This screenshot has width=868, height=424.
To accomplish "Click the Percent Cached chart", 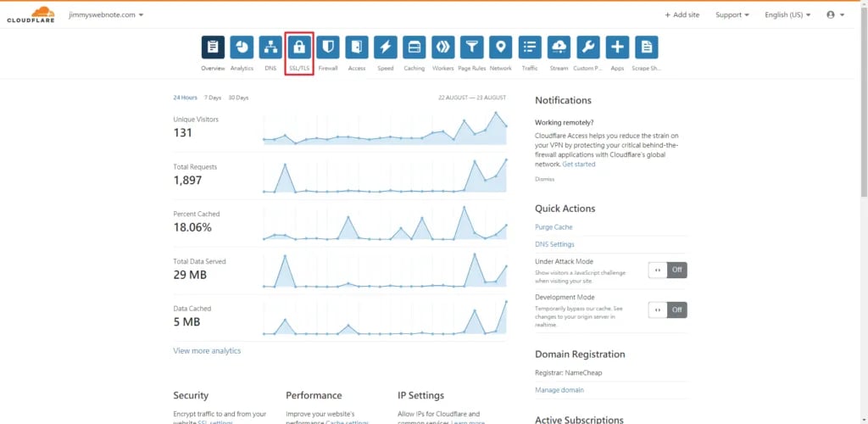I will (x=385, y=223).
